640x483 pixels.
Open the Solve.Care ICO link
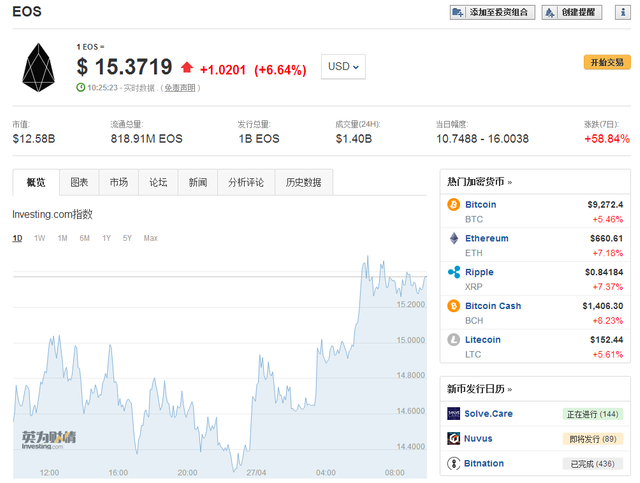tap(488, 414)
